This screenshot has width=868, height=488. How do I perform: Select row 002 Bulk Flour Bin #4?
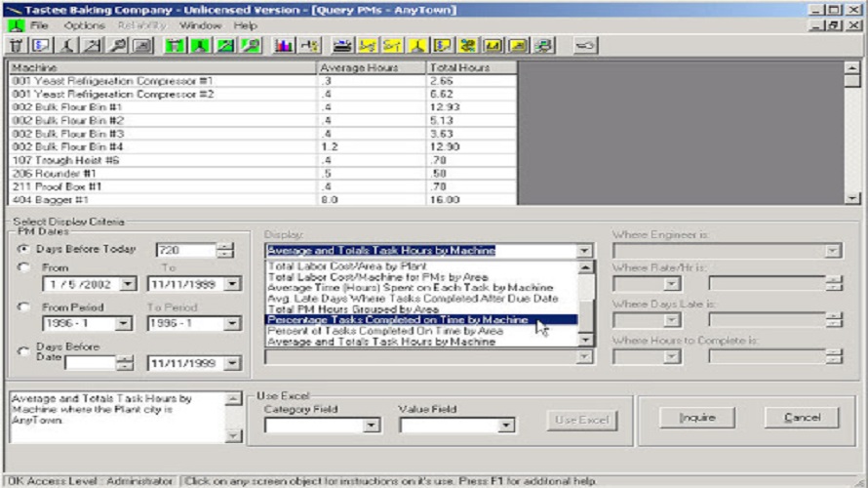263,146
